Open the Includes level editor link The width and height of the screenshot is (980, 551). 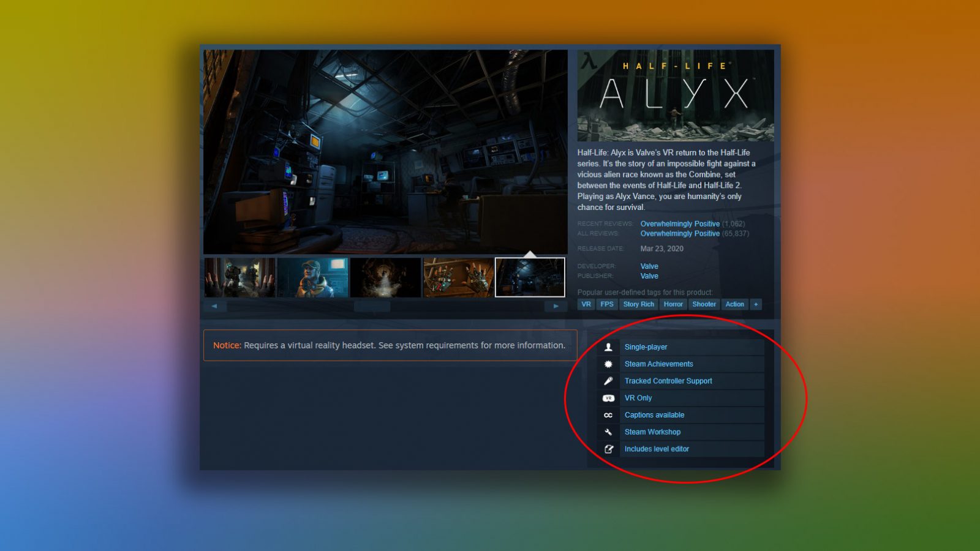pyautogui.click(x=657, y=449)
